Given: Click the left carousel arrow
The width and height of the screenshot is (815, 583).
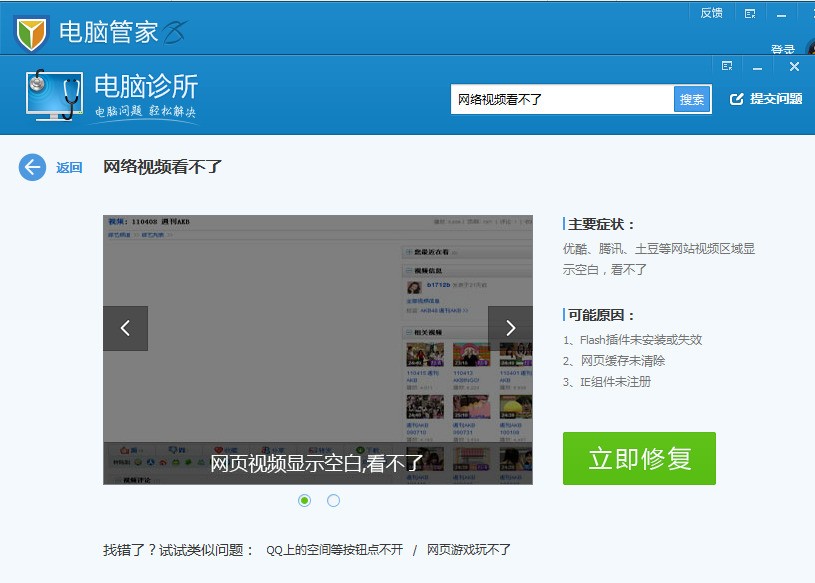Looking at the screenshot, I should [125, 328].
